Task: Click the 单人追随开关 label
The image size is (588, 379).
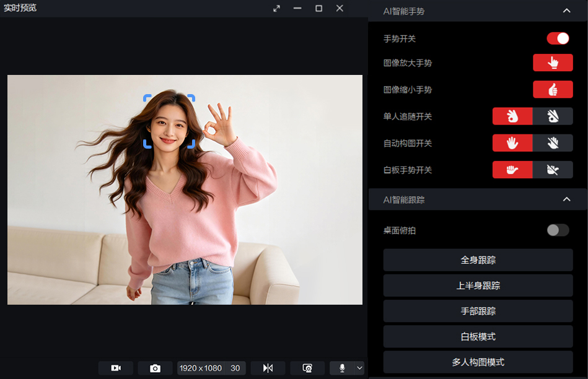Action: 408,116
